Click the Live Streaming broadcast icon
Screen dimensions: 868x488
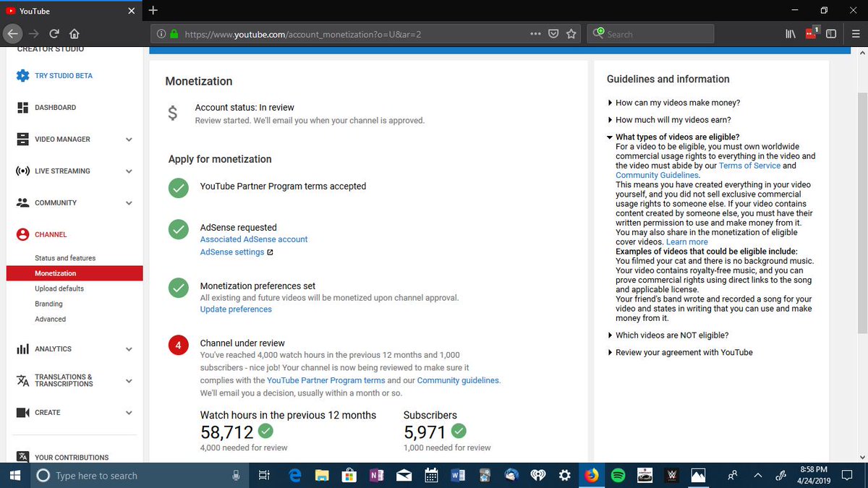[22, 171]
